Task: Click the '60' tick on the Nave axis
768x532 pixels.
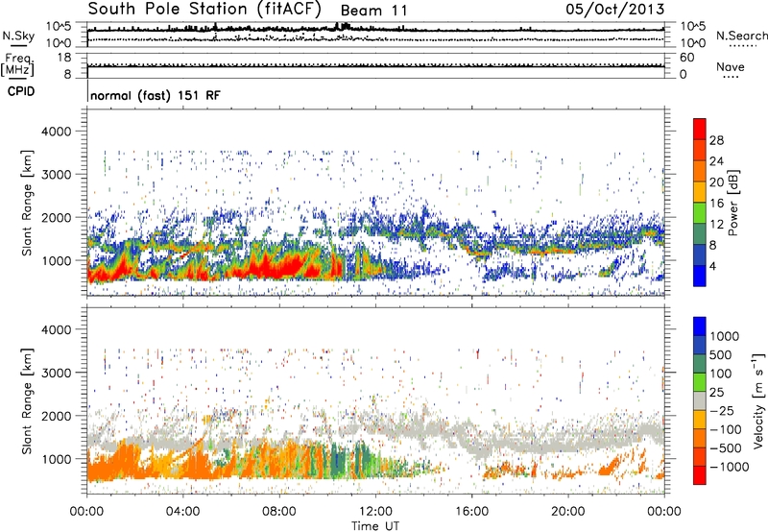Action: 686,58
